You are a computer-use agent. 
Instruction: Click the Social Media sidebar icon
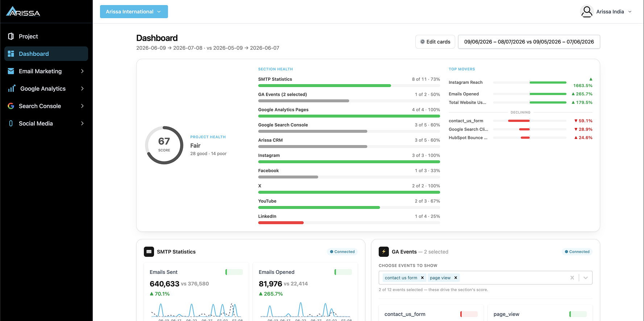pyautogui.click(x=11, y=123)
